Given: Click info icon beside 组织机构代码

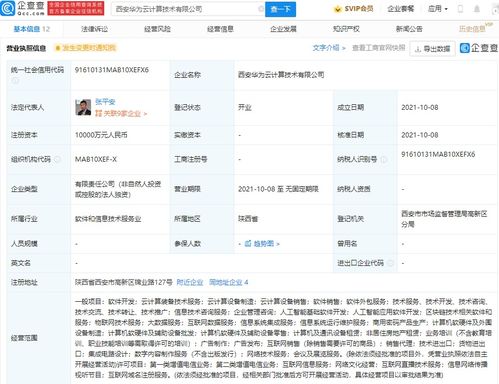Looking at the screenshot, I should (x=57, y=159).
